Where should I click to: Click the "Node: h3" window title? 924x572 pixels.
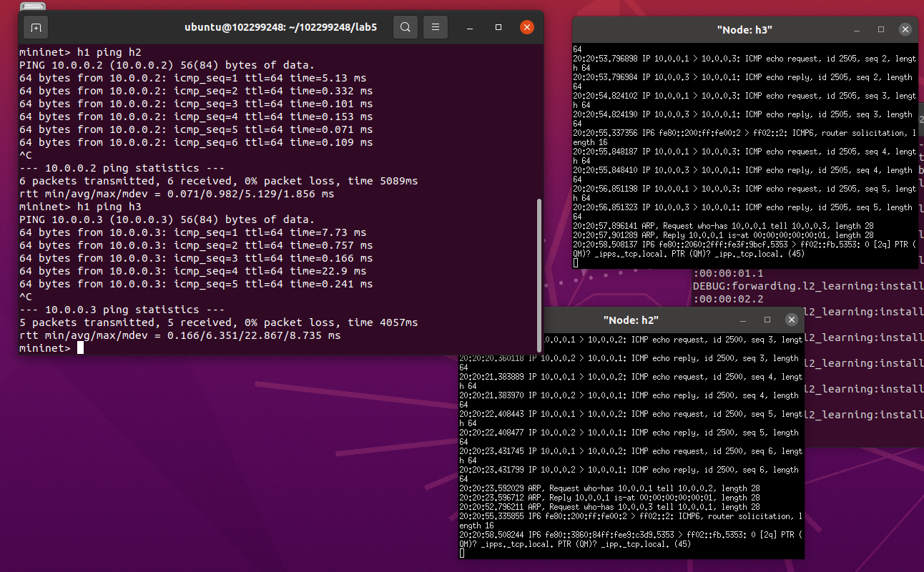click(x=744, y=29)
